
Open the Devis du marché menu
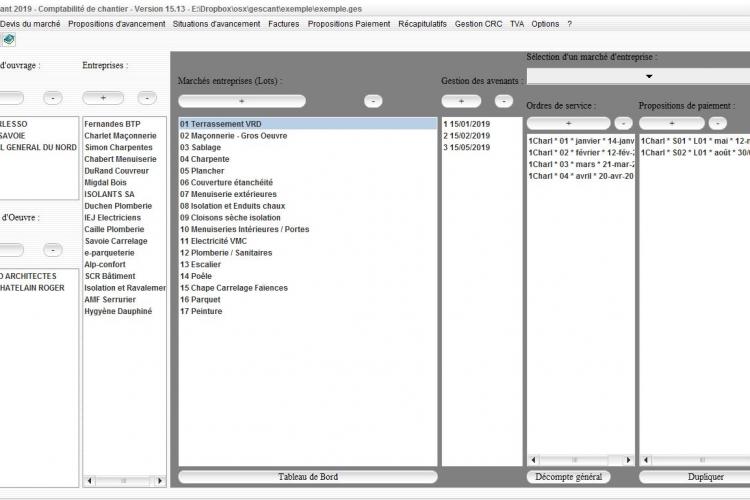[x=30, y=24]
